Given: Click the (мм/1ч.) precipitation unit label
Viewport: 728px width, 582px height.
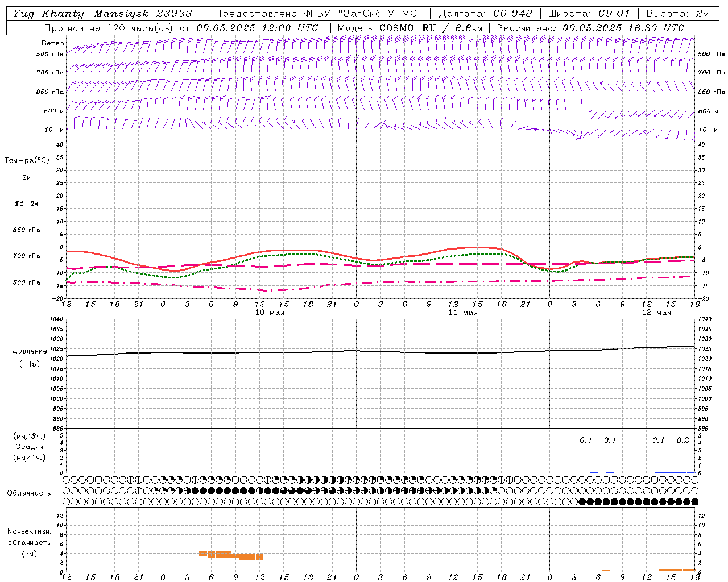Looking at the screenshot, I should pos(30,458).
